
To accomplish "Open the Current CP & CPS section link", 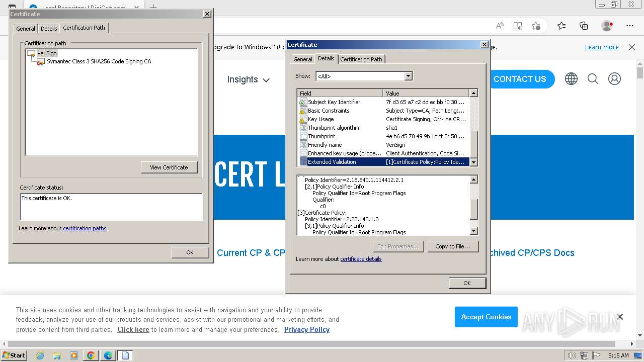I will coord(251,253).
